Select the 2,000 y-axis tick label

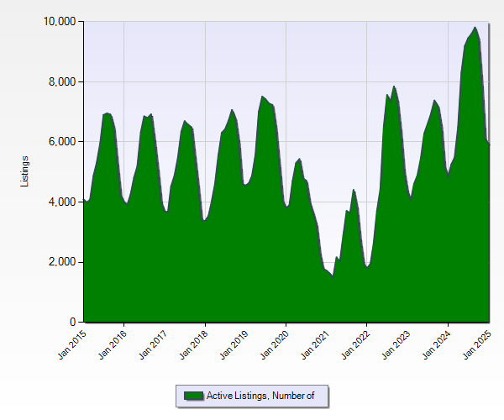[x=61, y=263]
